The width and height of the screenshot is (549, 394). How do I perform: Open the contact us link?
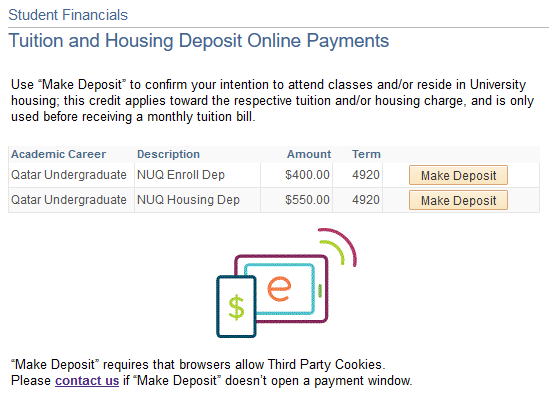click(x=87, y=380)
